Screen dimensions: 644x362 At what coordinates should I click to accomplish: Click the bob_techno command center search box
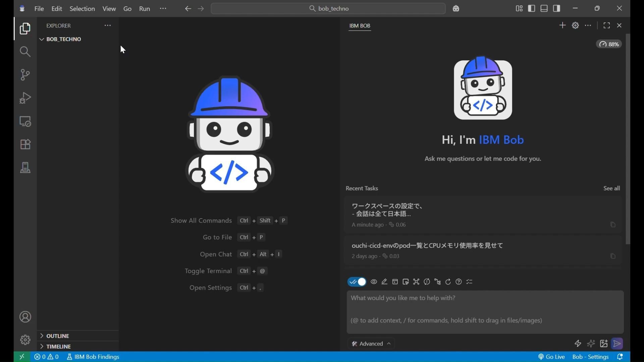(x=328, y=9)
